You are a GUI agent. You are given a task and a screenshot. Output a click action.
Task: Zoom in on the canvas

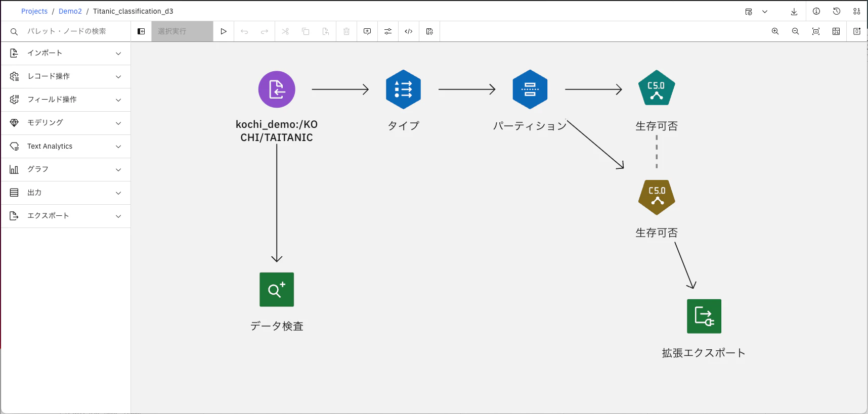[775, 31]
